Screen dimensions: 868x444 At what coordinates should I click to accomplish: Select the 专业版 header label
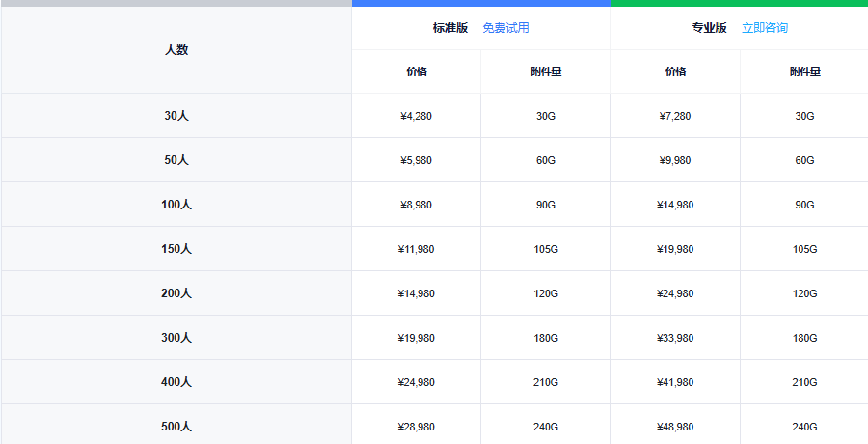coord(709,28)
